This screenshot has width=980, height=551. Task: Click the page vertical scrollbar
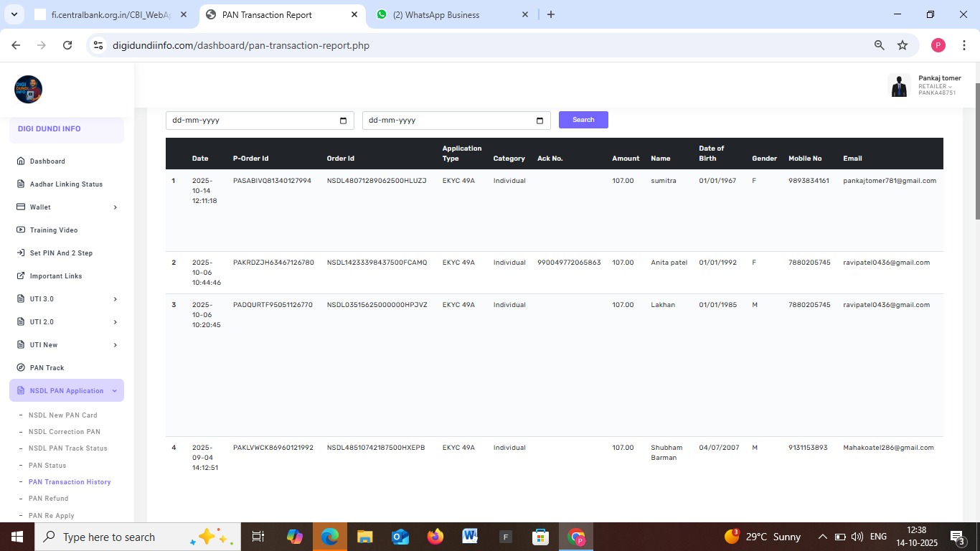point(976,151)
